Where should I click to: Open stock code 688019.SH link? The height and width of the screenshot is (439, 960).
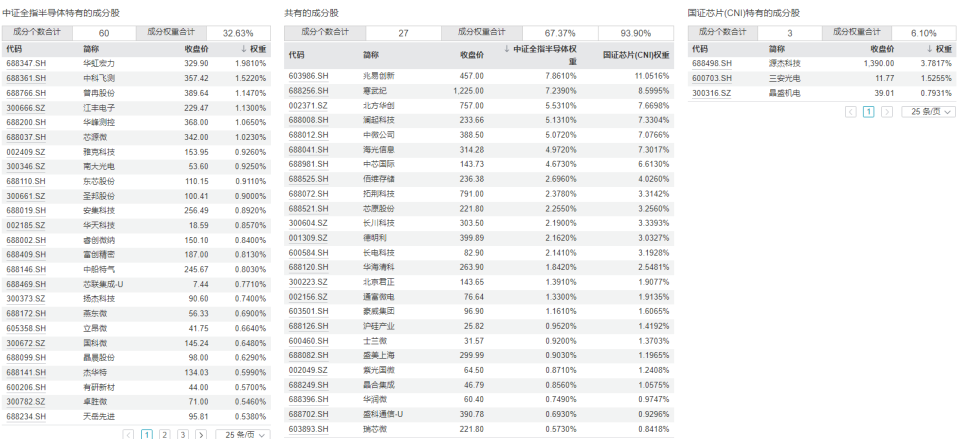pyautogui.click(x=26, y=211)
